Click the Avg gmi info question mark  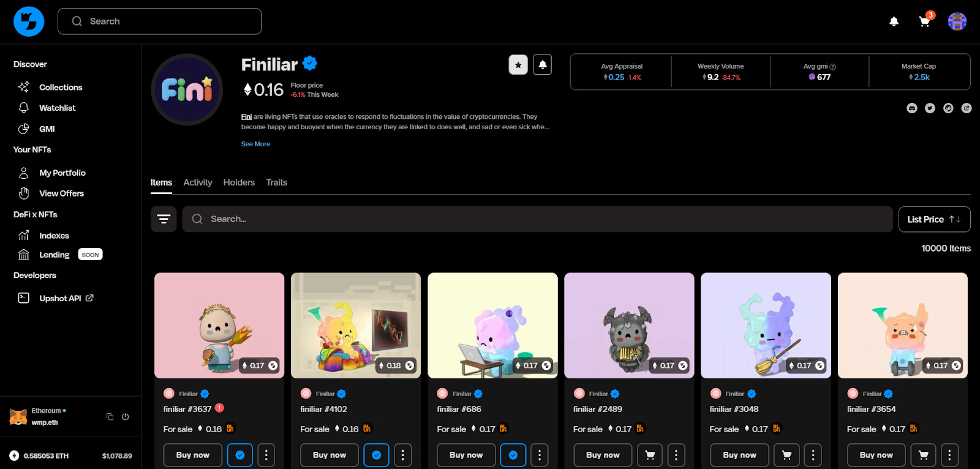point(832,67)
